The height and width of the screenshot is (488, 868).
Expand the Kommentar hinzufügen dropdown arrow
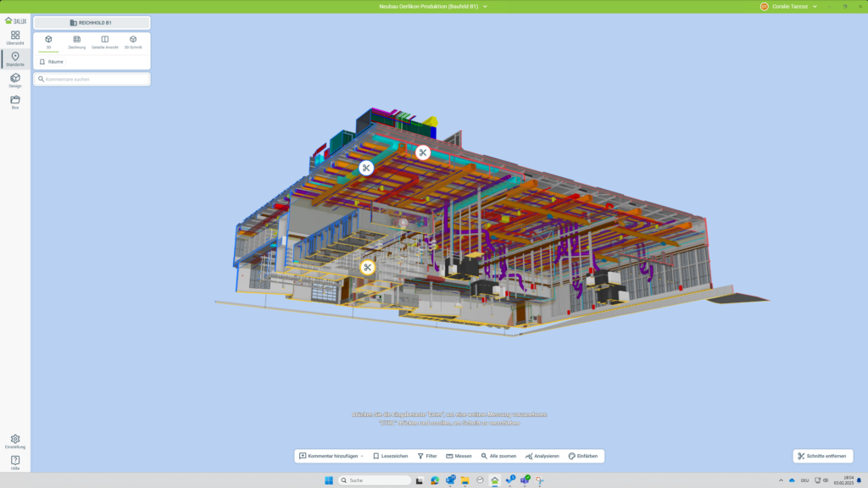pos(362,456)
